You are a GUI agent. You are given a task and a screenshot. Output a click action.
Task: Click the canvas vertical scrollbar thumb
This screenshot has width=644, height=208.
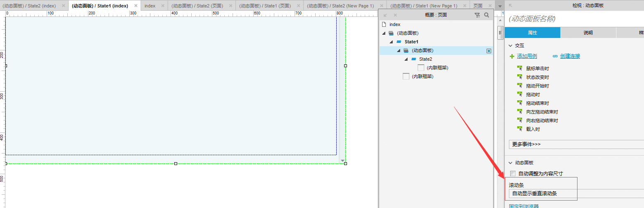click(500, 32)
